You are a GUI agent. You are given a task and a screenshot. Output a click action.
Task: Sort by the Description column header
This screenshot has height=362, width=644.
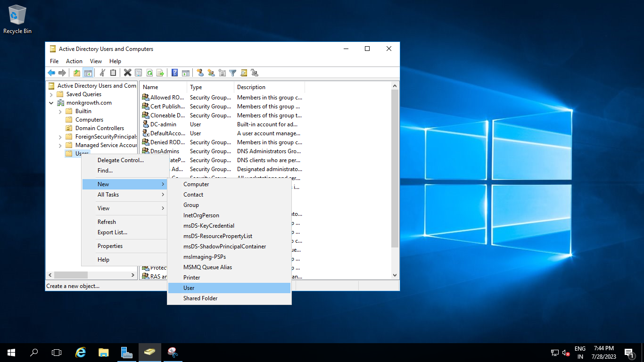point(269,87)
